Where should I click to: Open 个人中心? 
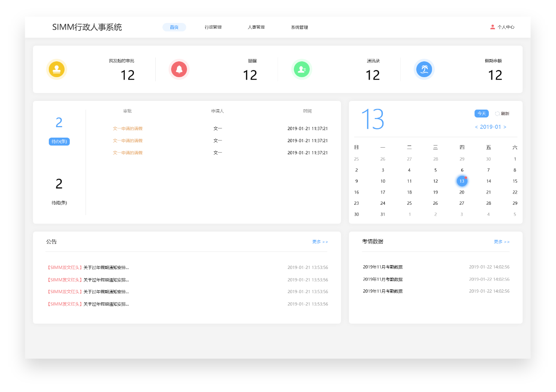[x=506, y=27]
